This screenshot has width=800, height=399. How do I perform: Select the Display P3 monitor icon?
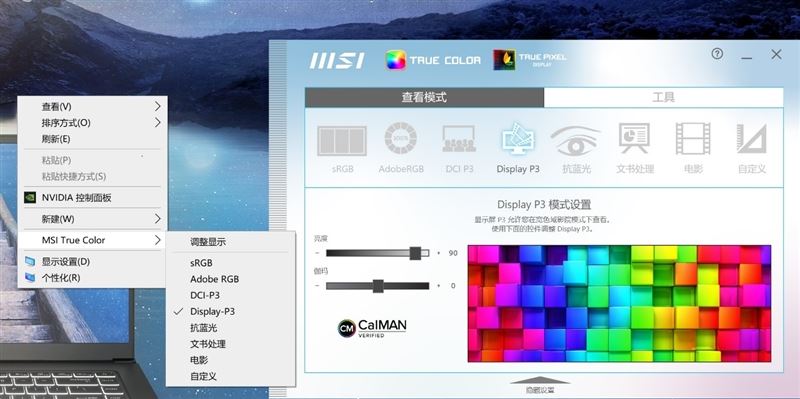pos(517,139)
